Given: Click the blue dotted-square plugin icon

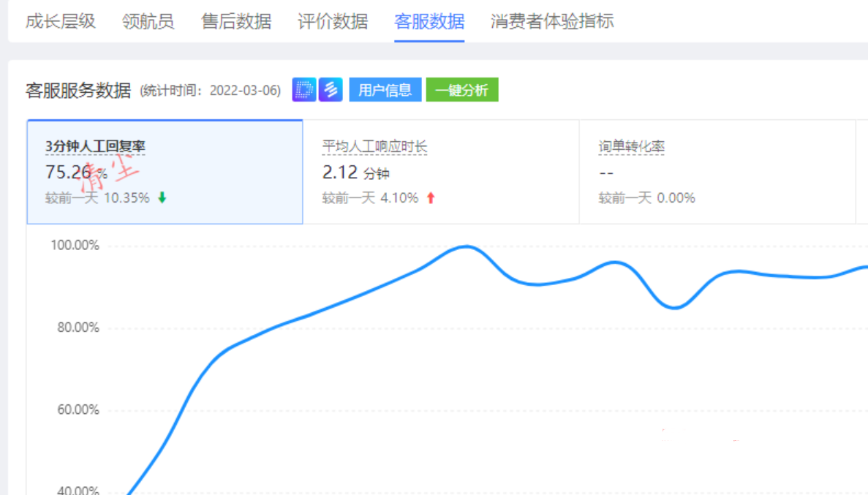Looking at the screenshot, I should point(304,90).
